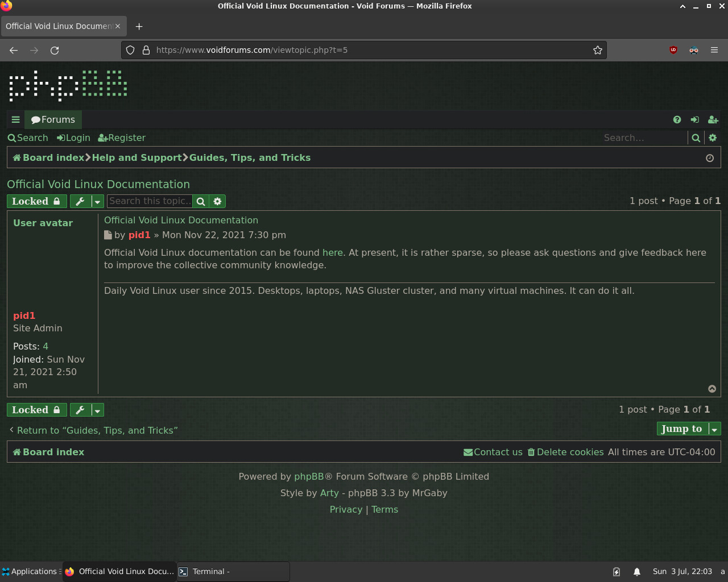
Task: Open the phpBB link in footer
Action: click(309, 476)
